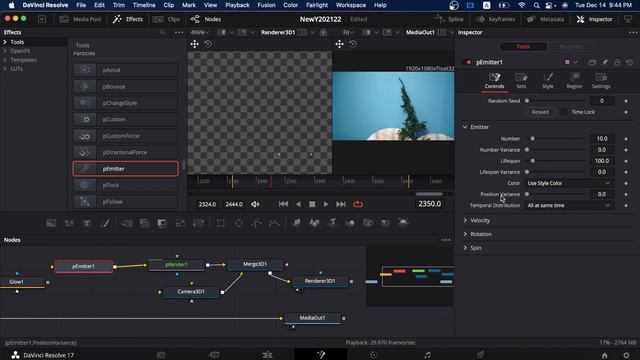This screenshot has width=640, height=360.
Task: Open the Effects panel search icon
Action: click(x=162, y=32)
